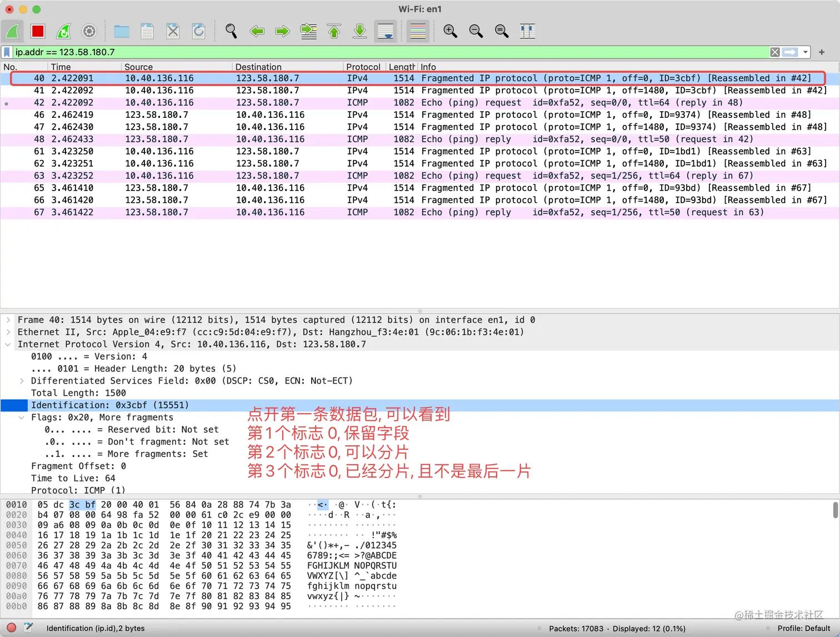Open the filter history dropdown
The width and height of the screenshot is (840, 637).
805,52
